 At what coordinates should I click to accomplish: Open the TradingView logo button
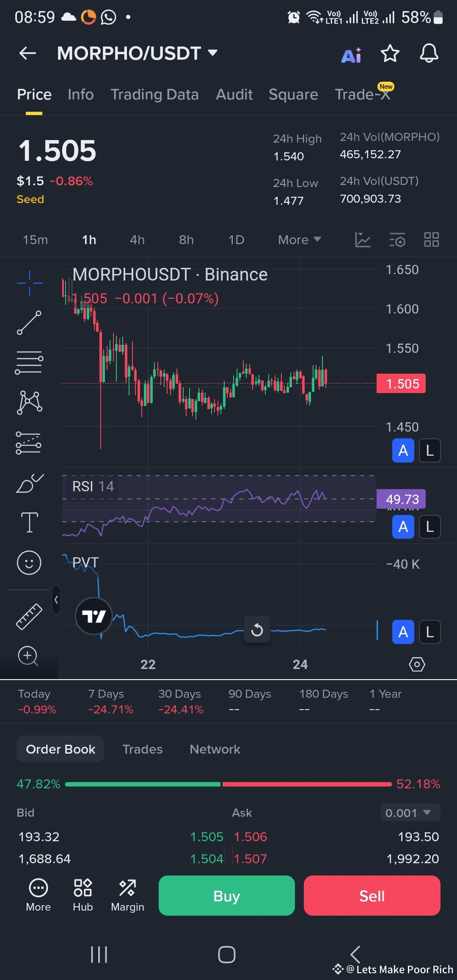[x=94, y=616]
